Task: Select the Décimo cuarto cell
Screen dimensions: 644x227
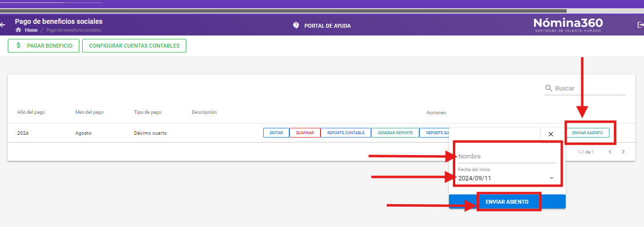Action: pos(150,133)
